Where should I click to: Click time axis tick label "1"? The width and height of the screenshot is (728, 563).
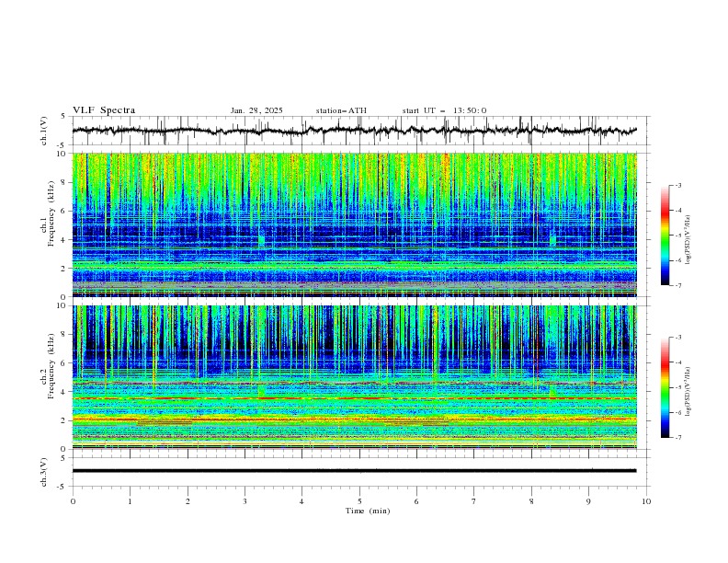coord(130,501)
